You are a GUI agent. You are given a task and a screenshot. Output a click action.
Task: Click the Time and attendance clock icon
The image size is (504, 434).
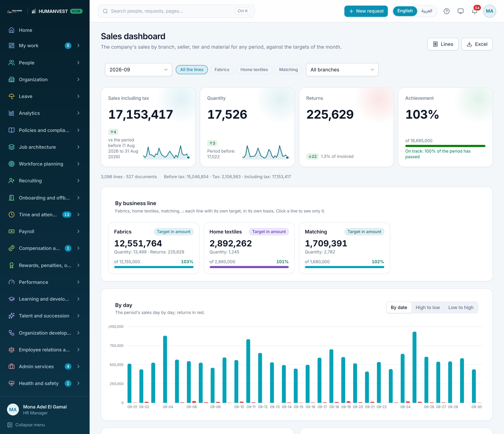[11, 215]
